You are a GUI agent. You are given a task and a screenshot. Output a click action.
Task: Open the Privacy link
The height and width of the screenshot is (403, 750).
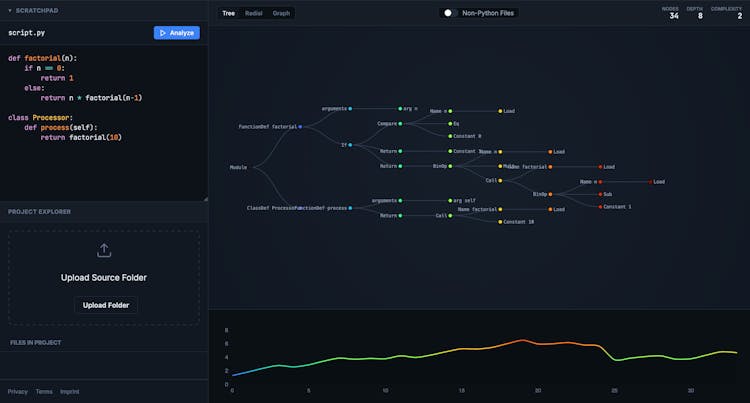[18, 391]
